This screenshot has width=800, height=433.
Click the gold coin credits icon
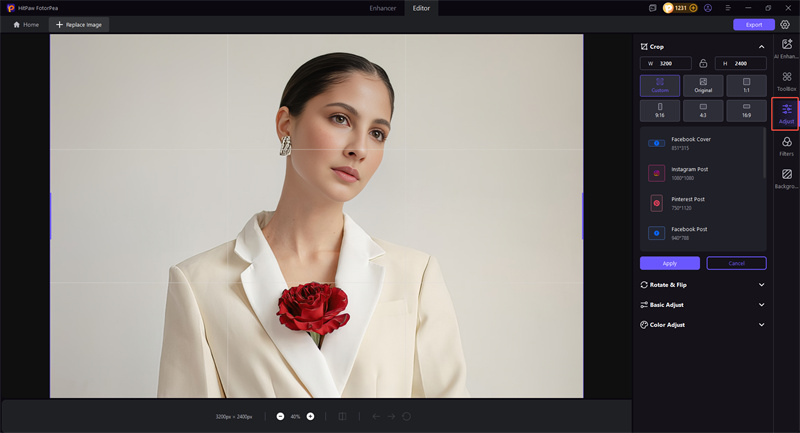coord(668,8)
